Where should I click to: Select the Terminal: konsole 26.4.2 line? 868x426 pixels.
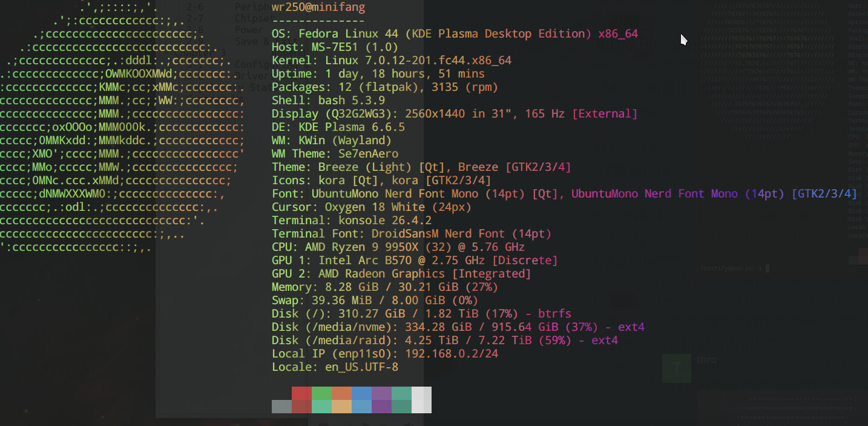point(352,221)
